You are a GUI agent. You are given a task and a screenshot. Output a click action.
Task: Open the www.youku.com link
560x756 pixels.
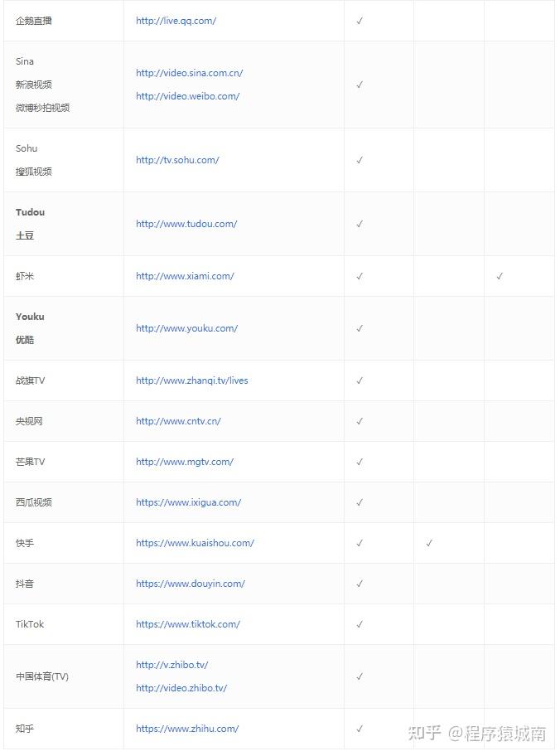(x=186, y=328)
